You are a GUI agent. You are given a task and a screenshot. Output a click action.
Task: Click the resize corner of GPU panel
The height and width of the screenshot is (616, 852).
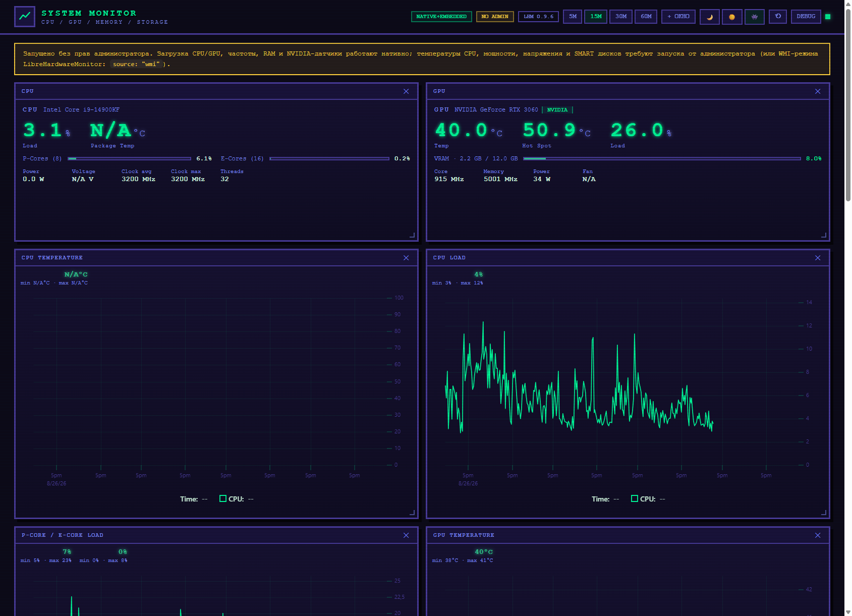click(824, 235)
